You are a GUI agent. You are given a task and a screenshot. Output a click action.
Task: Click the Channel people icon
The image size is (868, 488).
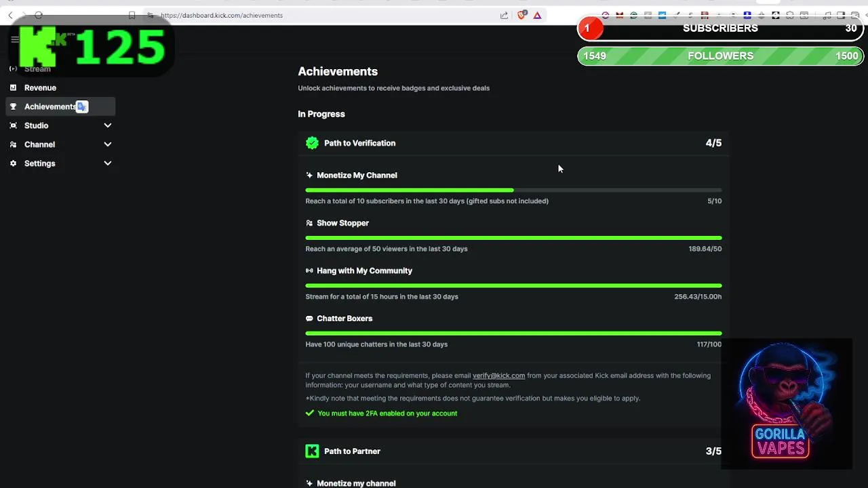[13, 144]
